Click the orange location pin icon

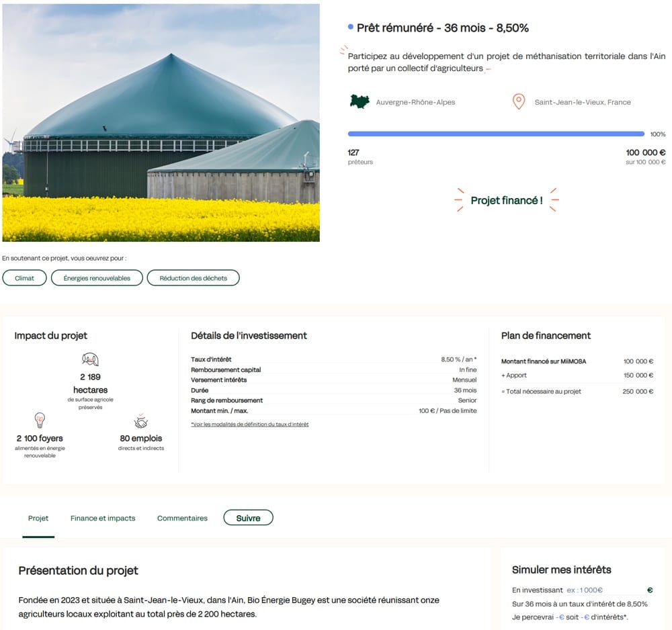pyautogui.click(x=518, y=101)
